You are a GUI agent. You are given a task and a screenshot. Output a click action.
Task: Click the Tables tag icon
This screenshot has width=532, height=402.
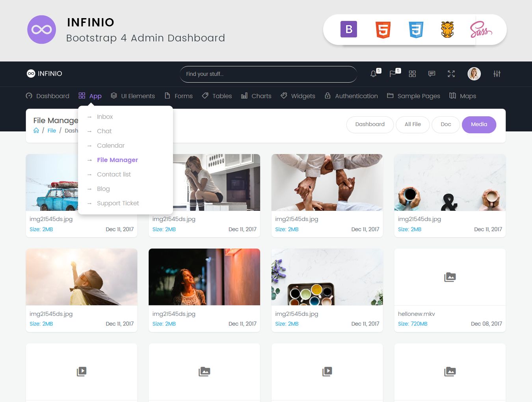[205, 96]
